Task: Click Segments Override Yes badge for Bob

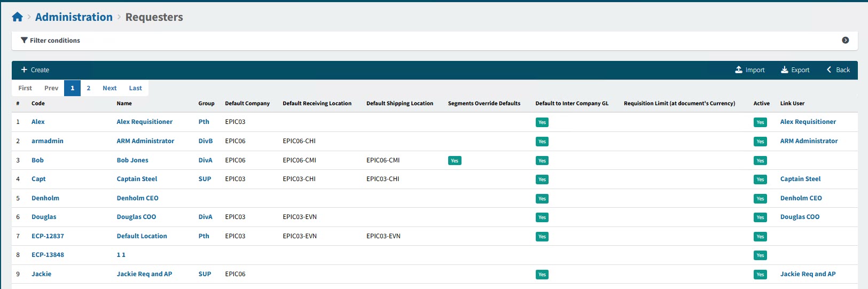Action: point(455,161)
